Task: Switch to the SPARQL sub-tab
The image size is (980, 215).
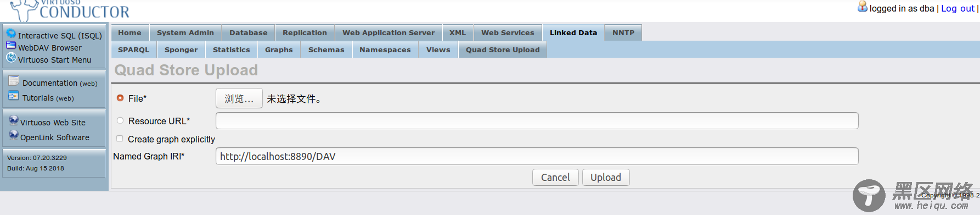Action: click(x=134, y=49)
